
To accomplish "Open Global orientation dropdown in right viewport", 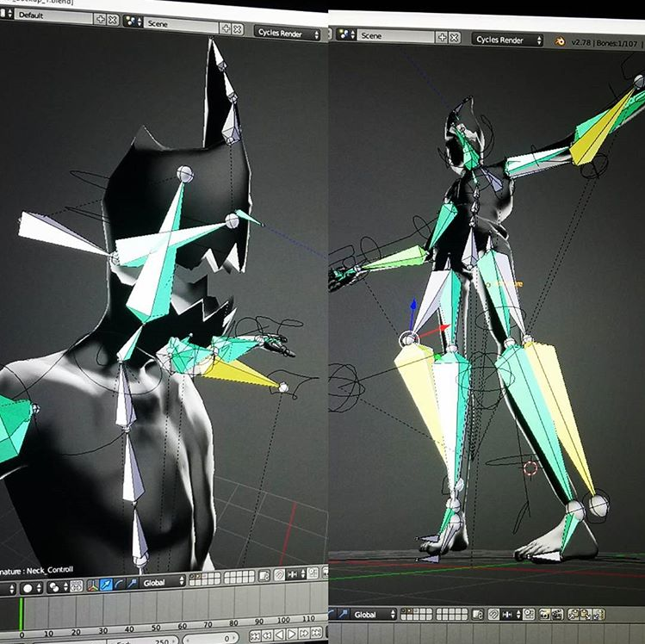I will pyautogui.click(x=373, y=614).
